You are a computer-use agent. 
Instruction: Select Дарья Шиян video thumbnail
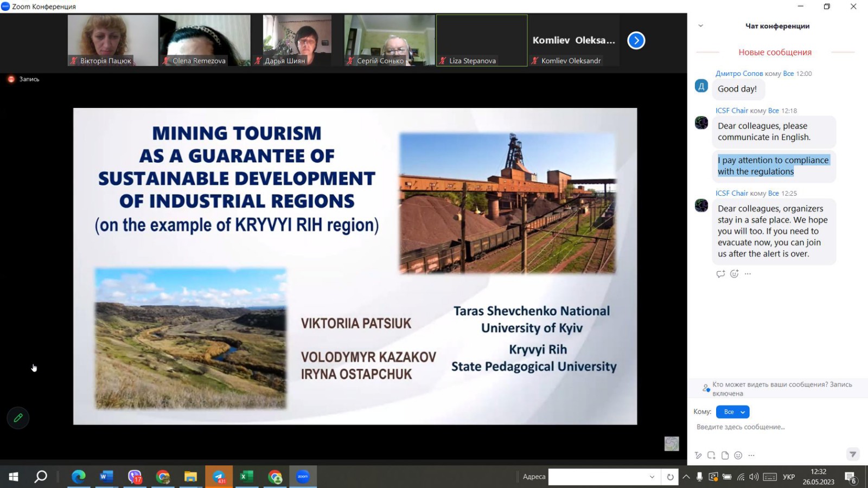pos(297,40)
